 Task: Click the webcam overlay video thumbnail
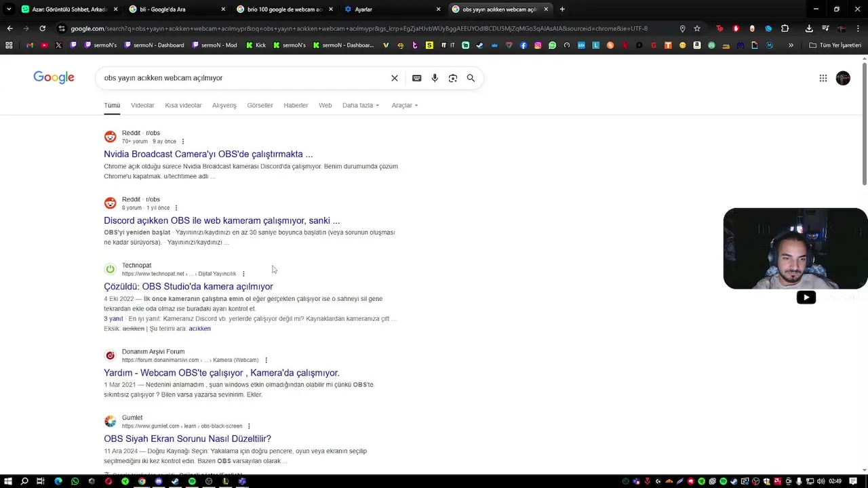795,249
